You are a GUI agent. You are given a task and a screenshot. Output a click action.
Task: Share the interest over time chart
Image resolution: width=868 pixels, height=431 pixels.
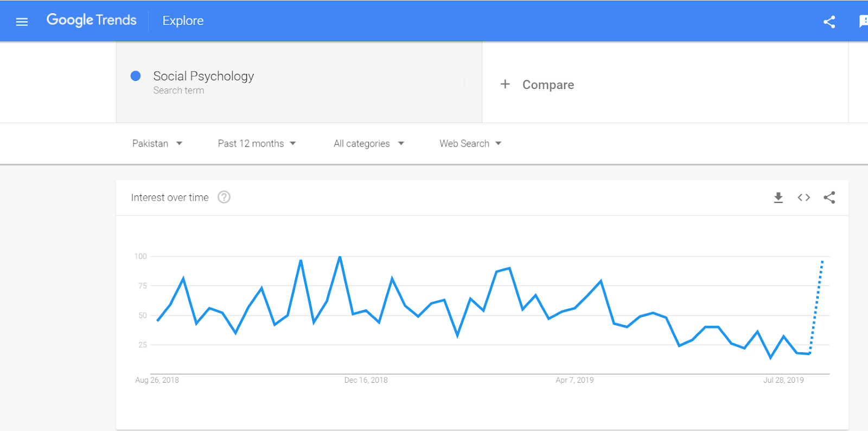click(x=829, y=198)
